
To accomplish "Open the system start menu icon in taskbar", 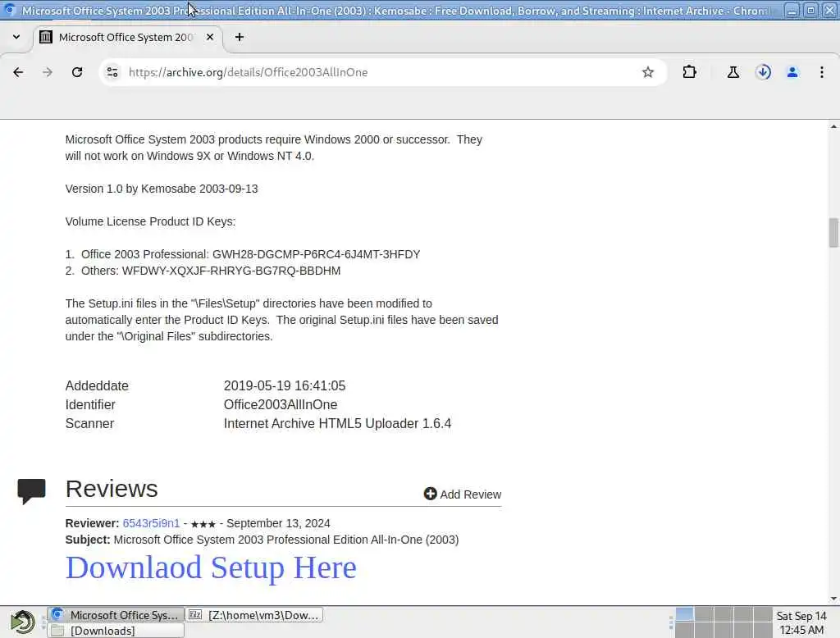I will 22,622.
